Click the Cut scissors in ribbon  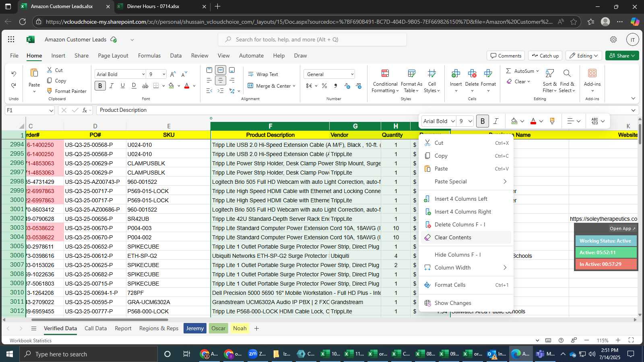(50, 70)
